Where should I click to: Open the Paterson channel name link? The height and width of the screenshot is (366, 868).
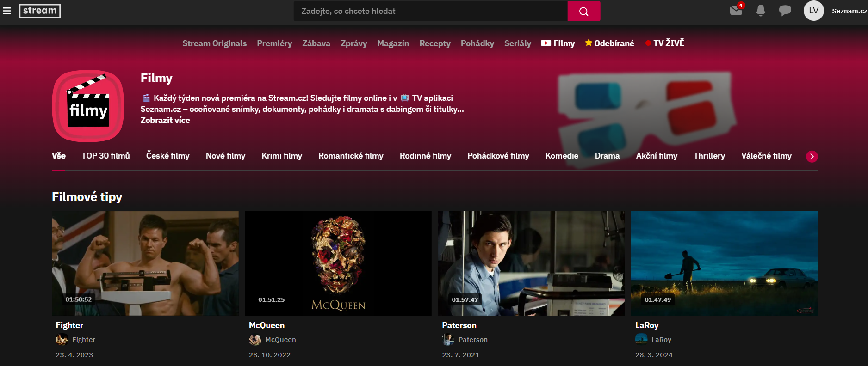[473, 340]
